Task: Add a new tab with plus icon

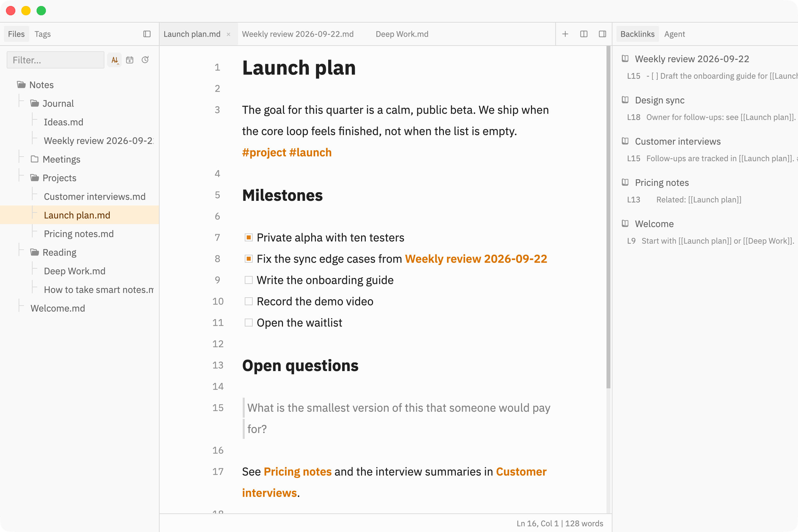Action: pyautogui.click(x=565, y=34)
